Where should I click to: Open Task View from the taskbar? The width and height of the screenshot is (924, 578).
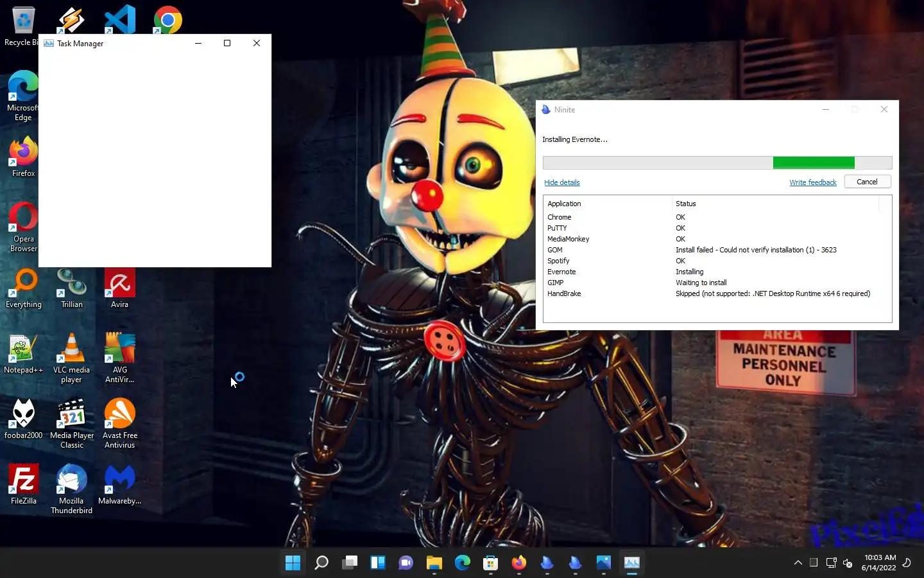pos(349,563)
